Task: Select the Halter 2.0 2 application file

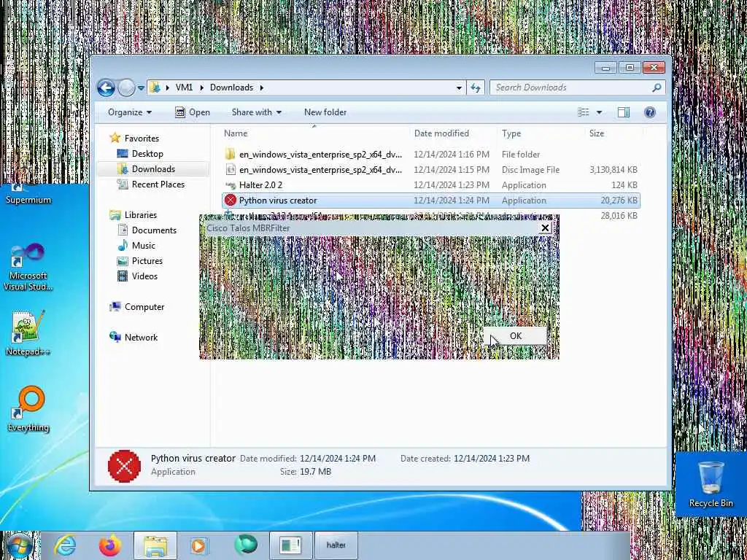Action: point(430,184)
